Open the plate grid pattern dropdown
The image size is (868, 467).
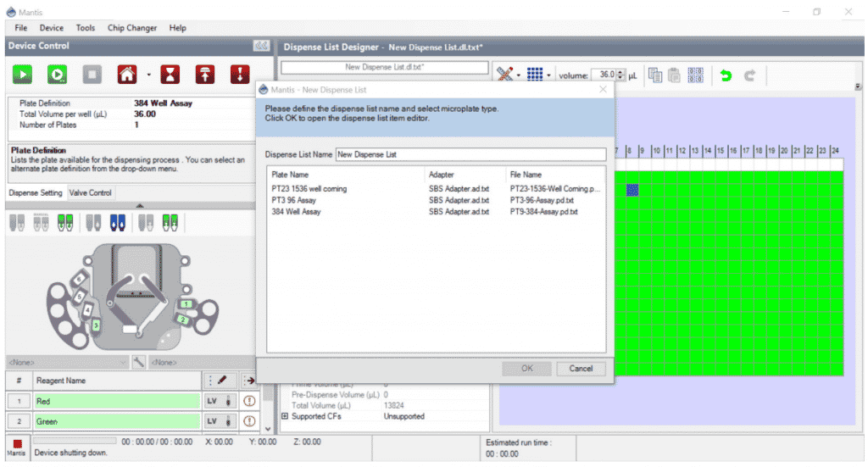pyautogui.click(x=548, y=75)
